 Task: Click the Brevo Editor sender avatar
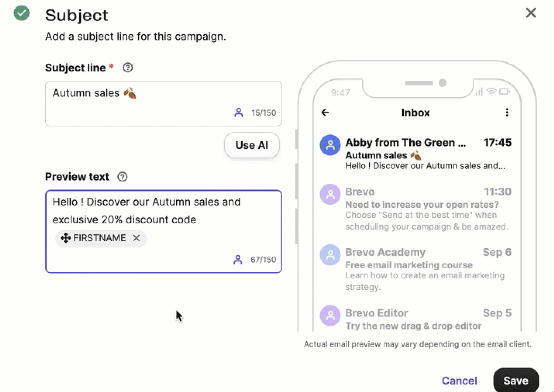tap(330, 315)
